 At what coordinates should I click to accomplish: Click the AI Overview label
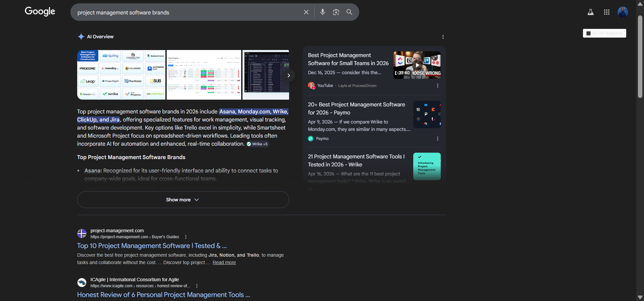[x=100, y=37]
